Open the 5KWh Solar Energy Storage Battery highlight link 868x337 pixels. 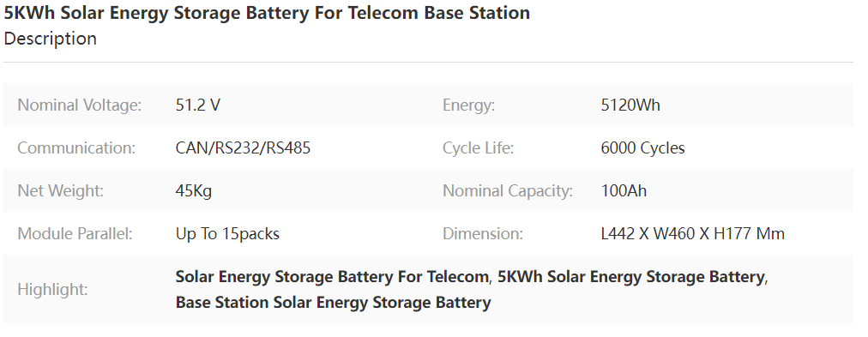tap(631, 277)
